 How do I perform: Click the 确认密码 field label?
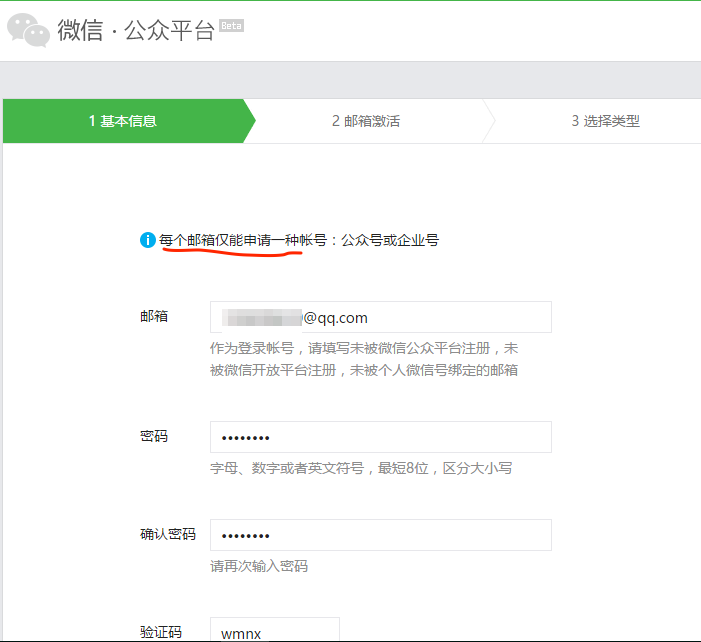(168, 534)
